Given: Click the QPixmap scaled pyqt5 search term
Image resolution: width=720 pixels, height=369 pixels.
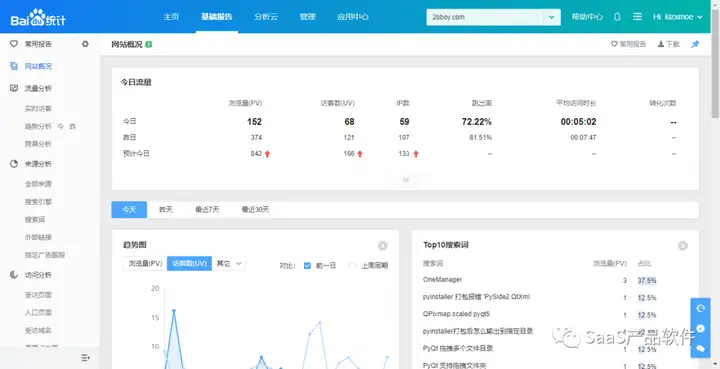Looking at the screenshot, I should click(456, 314).
